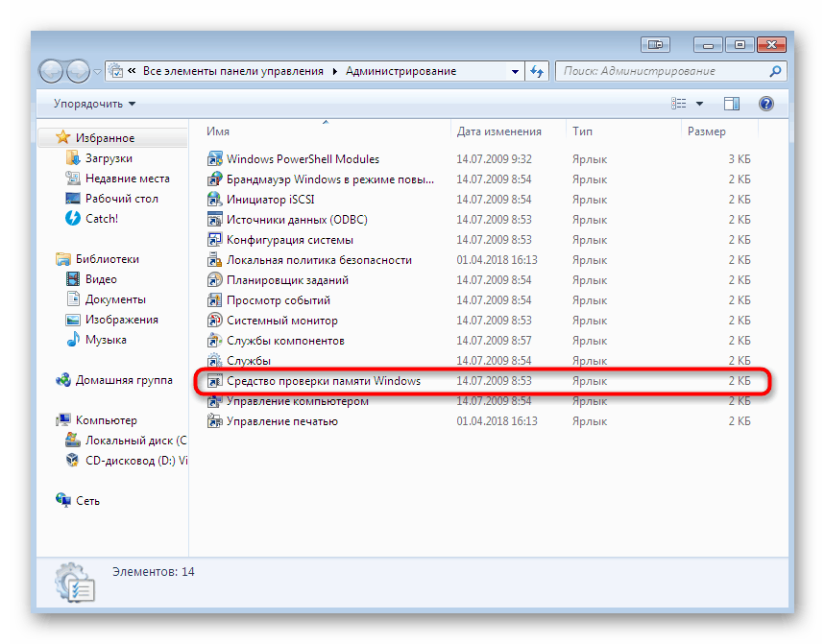Click the extra title bar display button
This screenshot has width=825, height=644.
(x=655, y=45)
